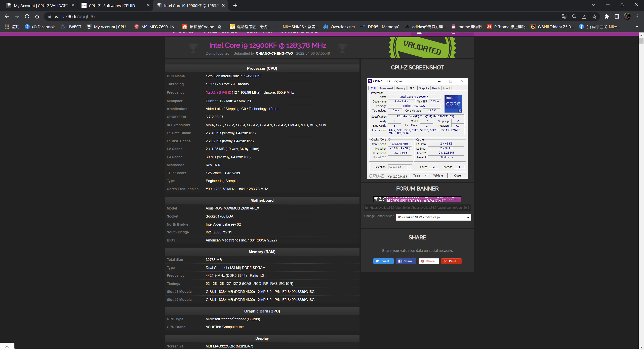The image size is (644, 350).
Task: Show more bookmarks overflow chevron
Action: click(x=637, y=27)
